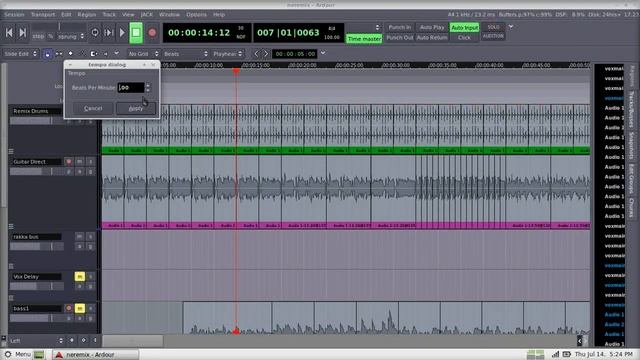This screenshot has height=360, width=640.
Task: Solo the bass1 track
Action: (x=91, y=308)
